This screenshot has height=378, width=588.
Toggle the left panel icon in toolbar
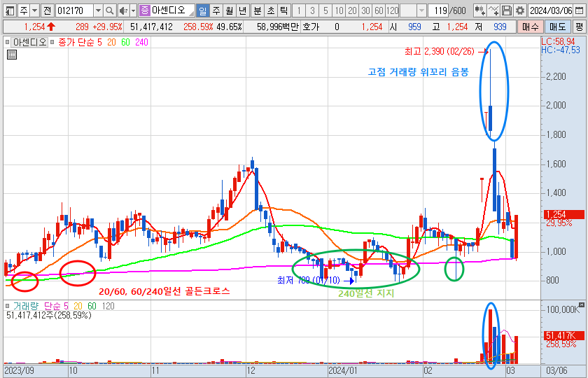click(x=9, y=10)
